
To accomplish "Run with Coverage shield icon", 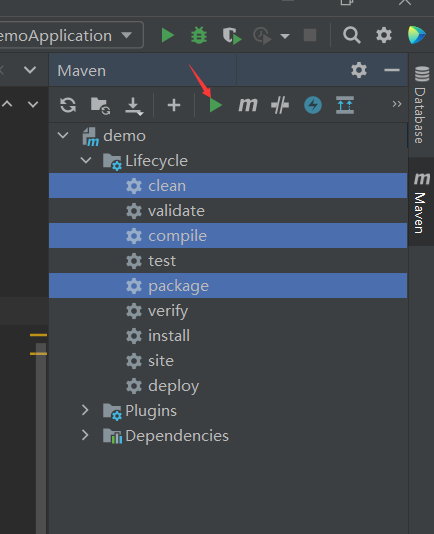I will click(x=232, y=36).
